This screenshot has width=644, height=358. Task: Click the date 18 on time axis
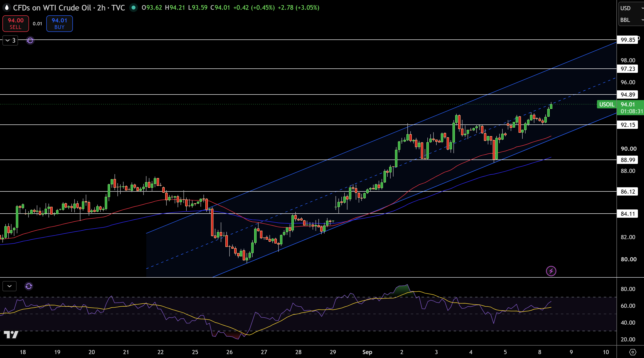(x=23, y=352)
